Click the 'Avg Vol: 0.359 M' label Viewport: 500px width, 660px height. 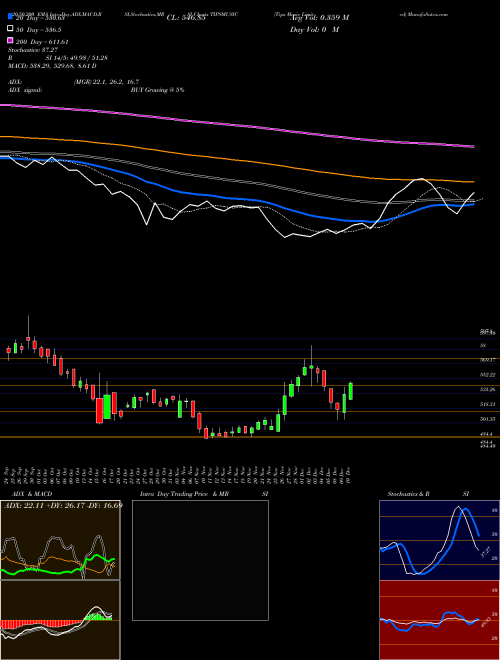point(319,18)
